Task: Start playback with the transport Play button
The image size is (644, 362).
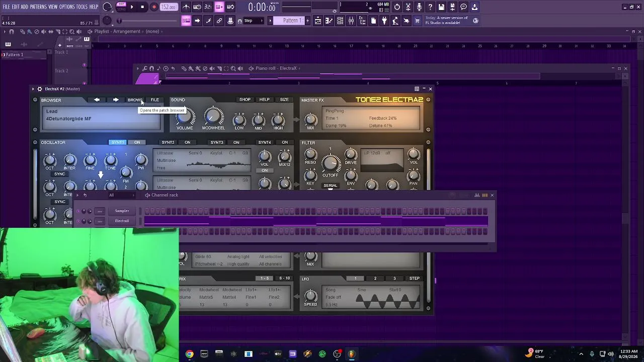Action: click(x=132, y=7)
